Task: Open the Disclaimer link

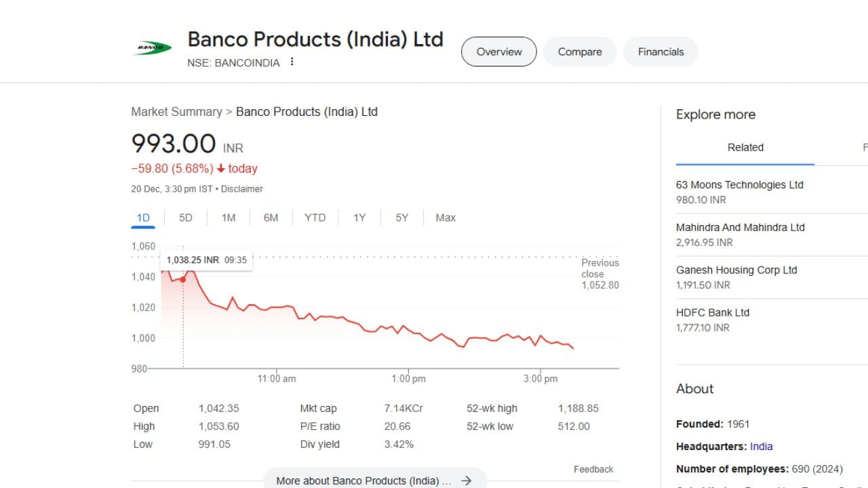Action: pyautogui.click(x=241, y=189)
